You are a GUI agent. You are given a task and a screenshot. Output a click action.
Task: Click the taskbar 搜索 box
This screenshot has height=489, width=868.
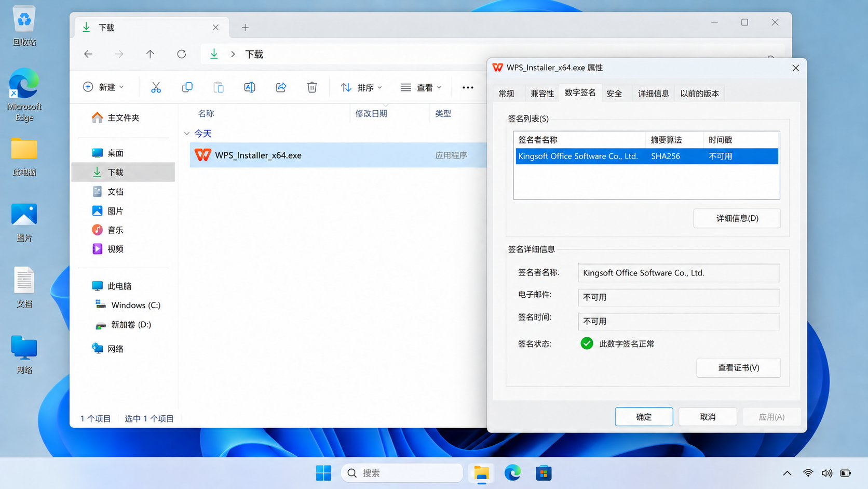click(402, 473)
